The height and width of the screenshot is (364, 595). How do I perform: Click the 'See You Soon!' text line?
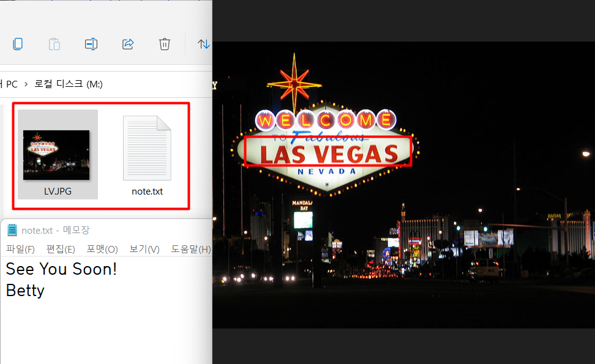(61, 269)
